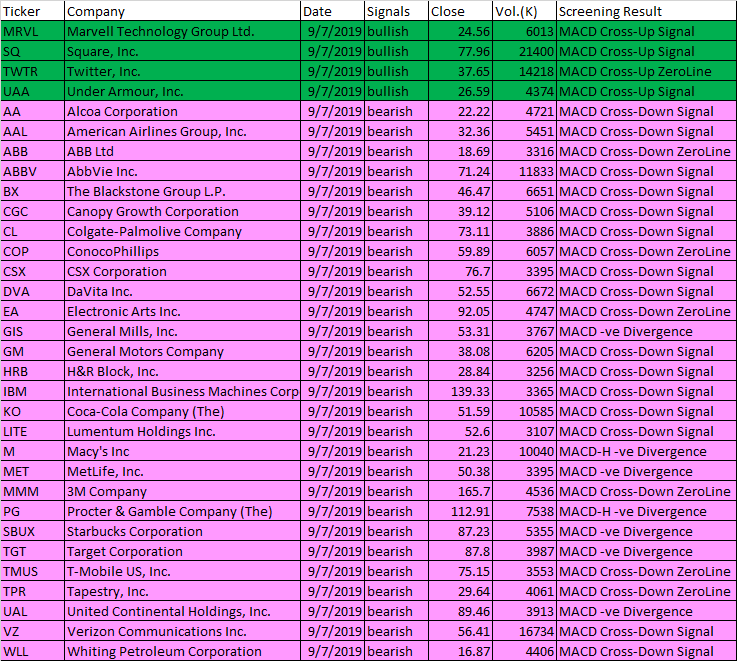Select the MMM ticker cell
Image resolution: width=737 pixels, height=661 pixels.
tap(32, 491)
